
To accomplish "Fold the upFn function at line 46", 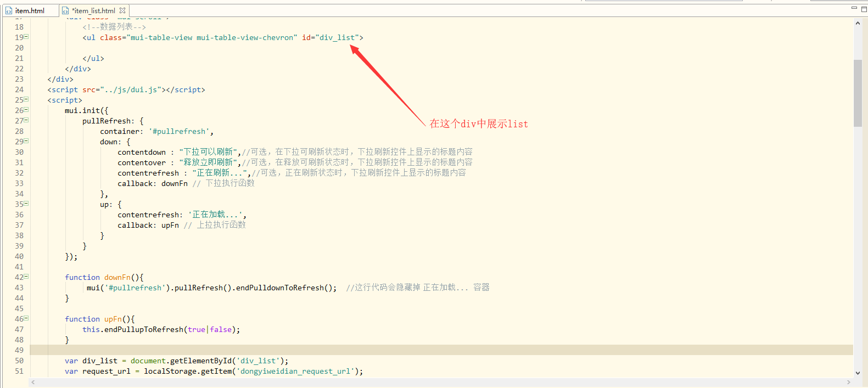I will click(26, 318).
